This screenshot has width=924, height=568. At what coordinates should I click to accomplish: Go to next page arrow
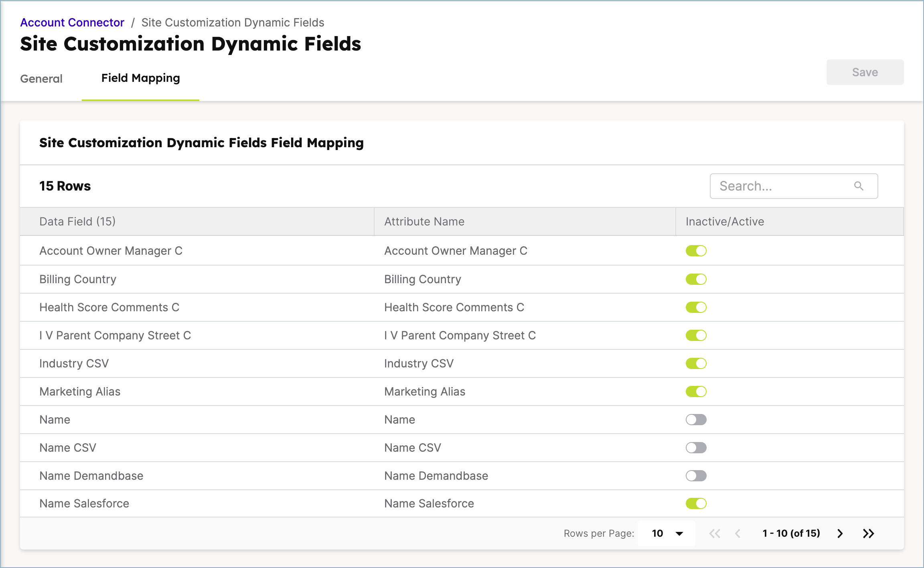click(x=840, y=533)
